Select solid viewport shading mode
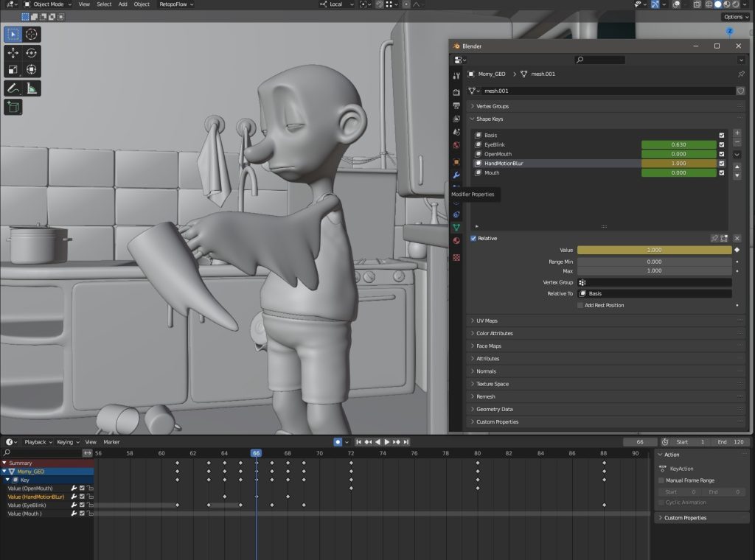Viewport: 755px width, 560px height. click(718, 4)
